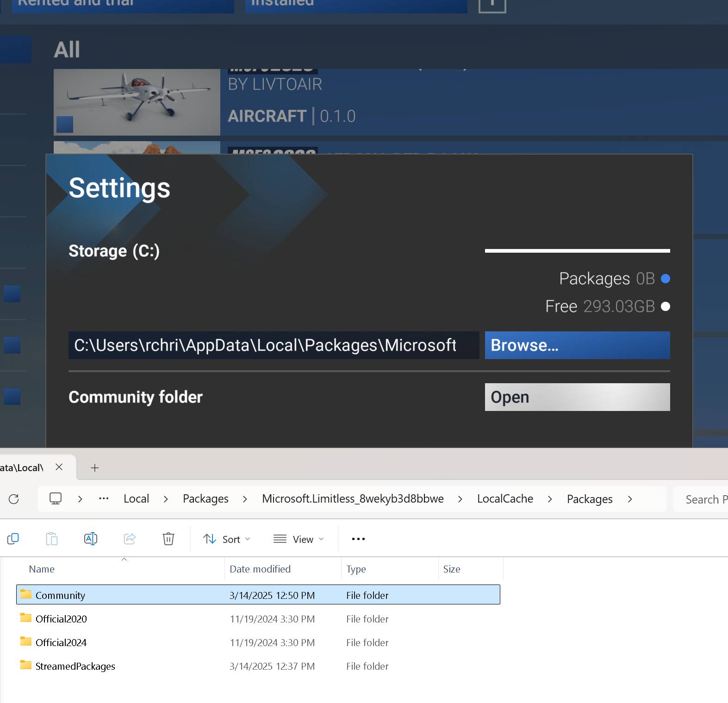Click the Browse... button for storage path
The image size is (728, 703).
[x=577, y=345]
